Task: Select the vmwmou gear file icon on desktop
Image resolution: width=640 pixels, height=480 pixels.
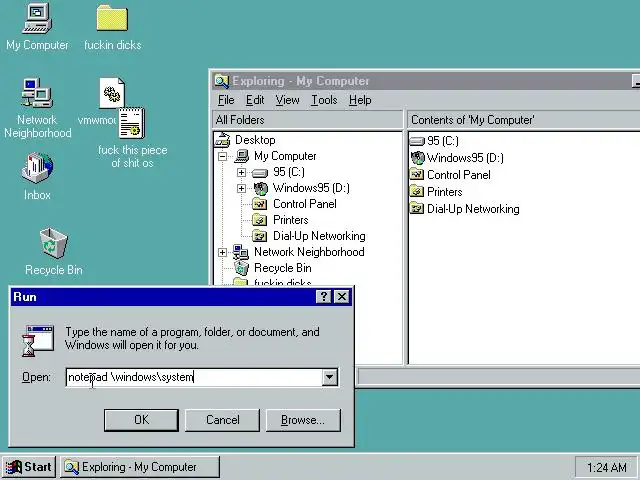Action: (111, 93)
